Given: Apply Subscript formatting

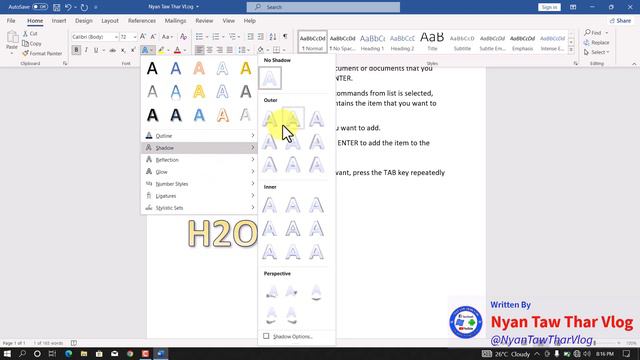Looking at the screenshot, I should pyautogui.click(x=123, y=50).
